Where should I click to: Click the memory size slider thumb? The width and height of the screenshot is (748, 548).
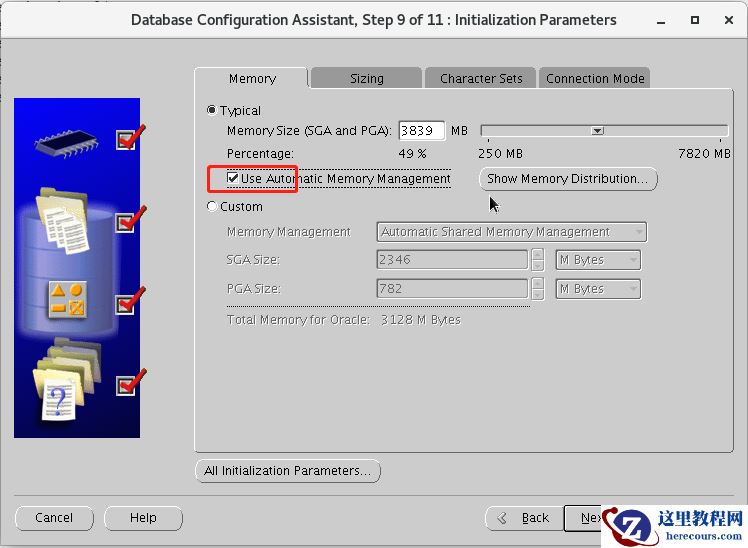pyautogui.click(x=597, y=131)
